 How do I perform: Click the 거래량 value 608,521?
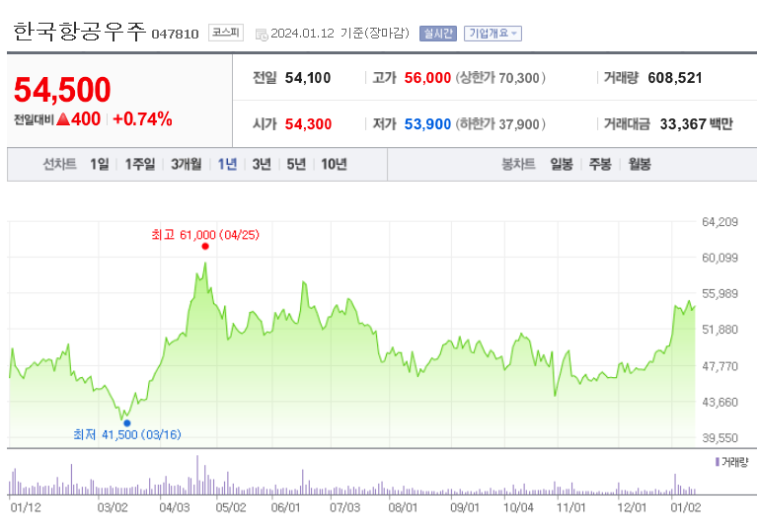point(674,78)
